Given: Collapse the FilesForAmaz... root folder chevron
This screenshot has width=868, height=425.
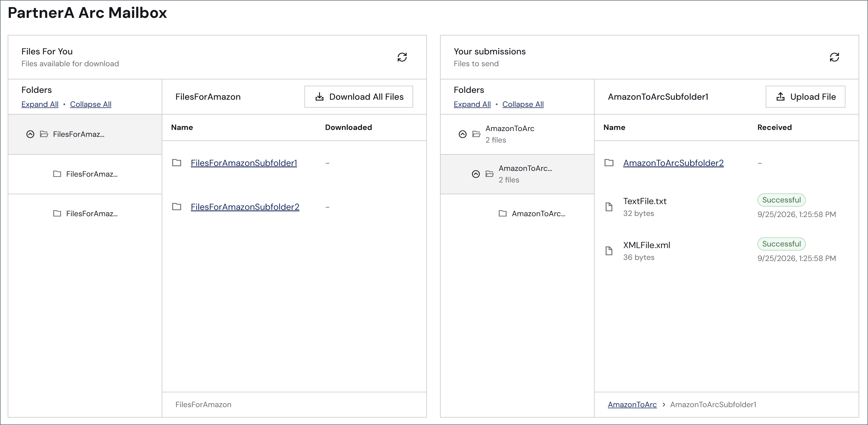Looking at the screenshot, I should pos(30,134).
